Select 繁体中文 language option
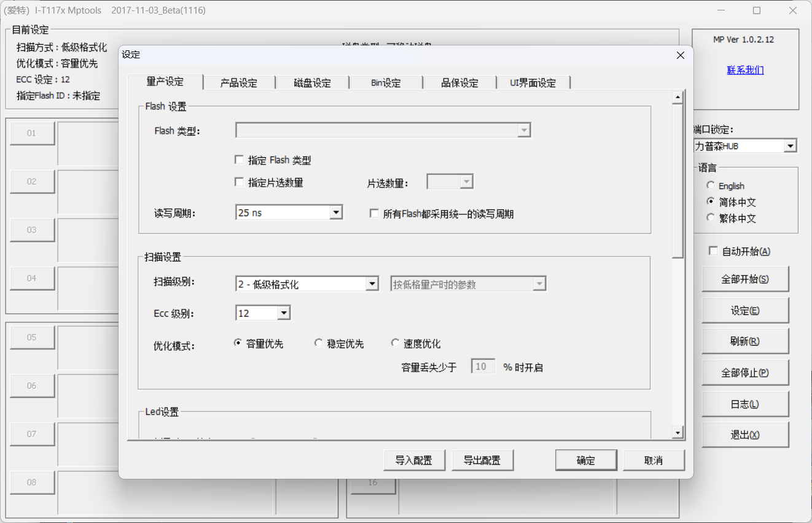Viewport: 812px width, 523px height. pos(711,218)
